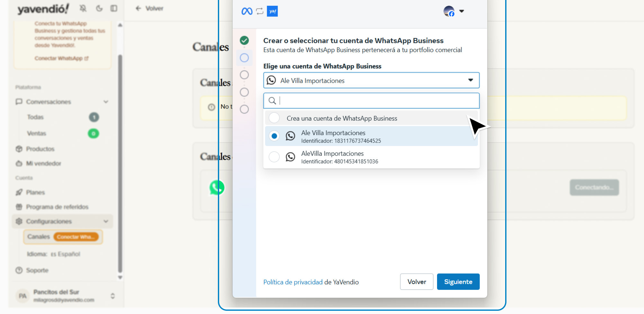Viewport: 644px width, 314px height.
Task: Select Ale Villa Importaciones radio option
Action: pos(274,136)
